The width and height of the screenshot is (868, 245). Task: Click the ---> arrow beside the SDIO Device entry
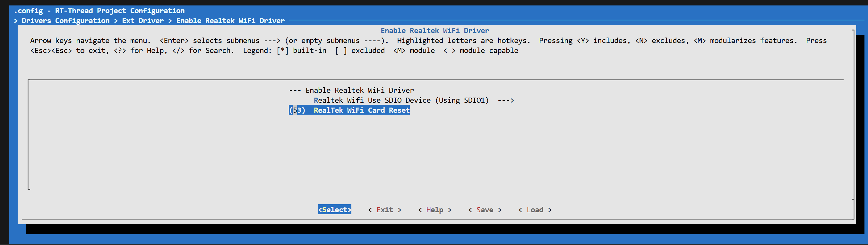(x=505, y=101)
